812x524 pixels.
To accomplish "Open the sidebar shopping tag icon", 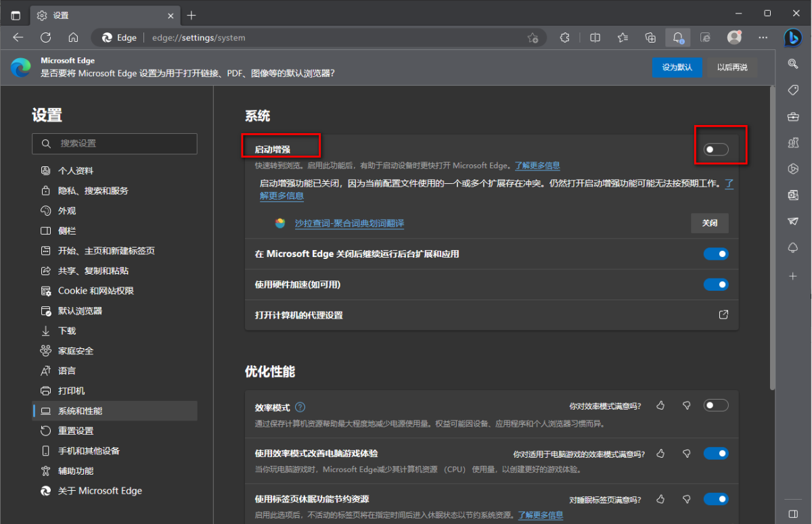I will coord(793,90).
